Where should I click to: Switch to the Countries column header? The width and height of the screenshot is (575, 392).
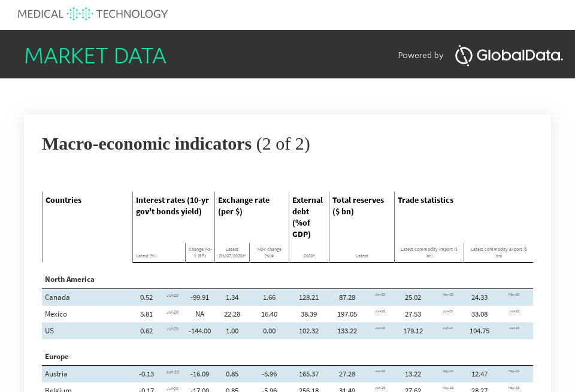click(63, 200)
